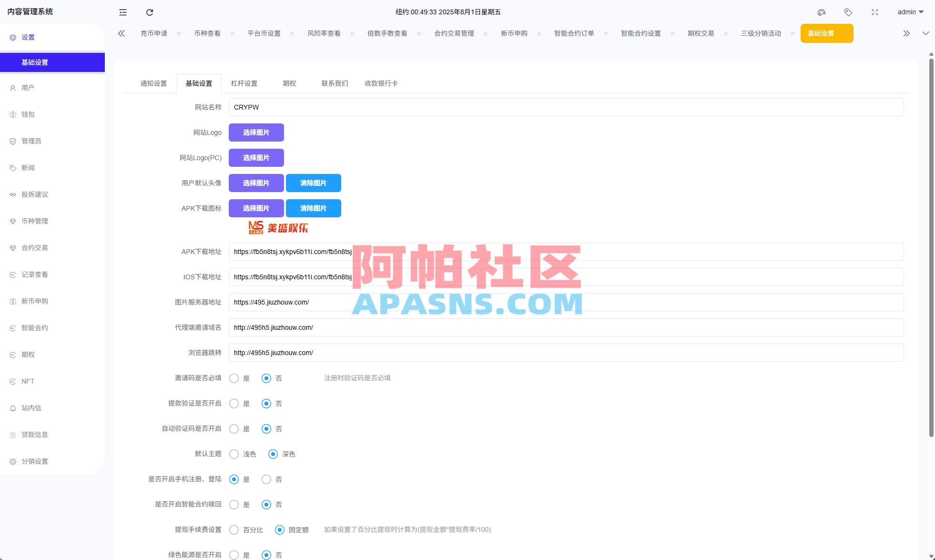This screenshot has height=560, width=935.
Task: Click the refresh page icon
Action: pos(150,12)
